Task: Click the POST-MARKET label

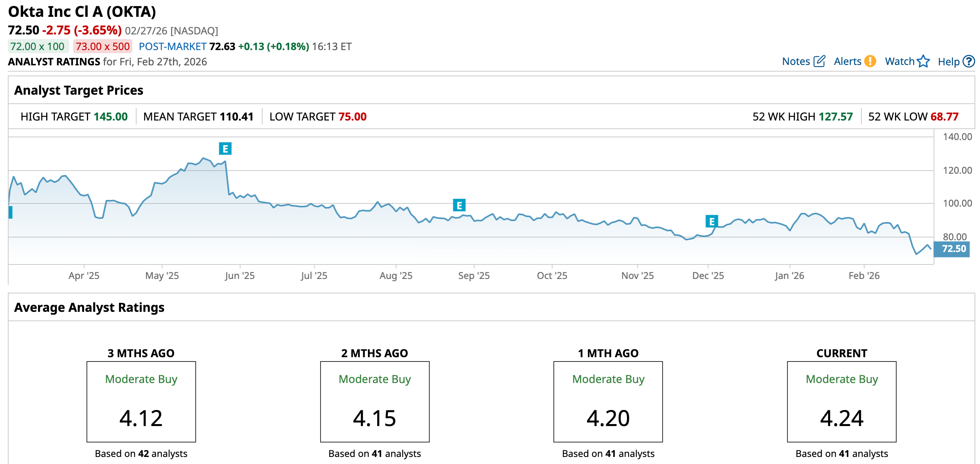Action: tap(173, 47)
